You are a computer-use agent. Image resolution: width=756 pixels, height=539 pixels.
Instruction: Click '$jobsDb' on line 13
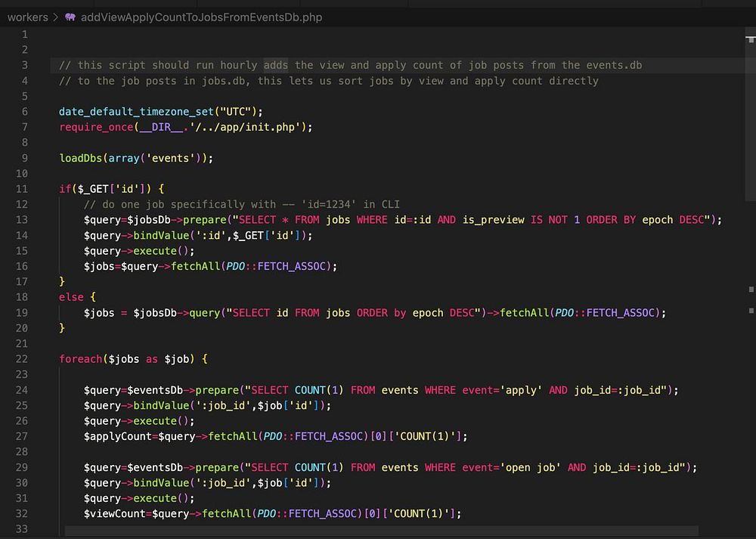(148, 220)
